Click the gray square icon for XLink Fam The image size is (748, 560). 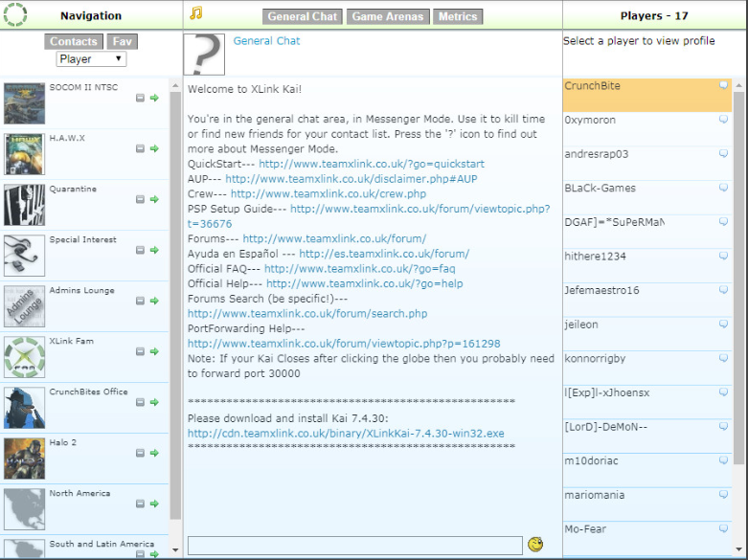pos(140,351)
